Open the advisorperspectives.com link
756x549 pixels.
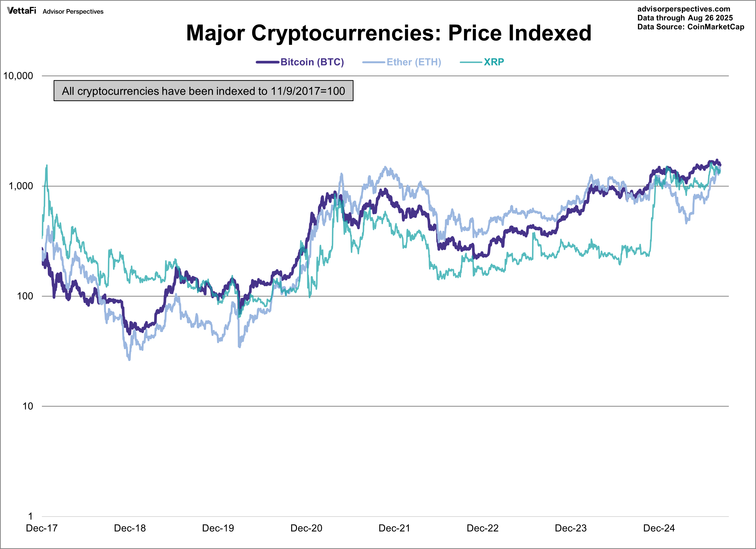[x=684, y=9]
